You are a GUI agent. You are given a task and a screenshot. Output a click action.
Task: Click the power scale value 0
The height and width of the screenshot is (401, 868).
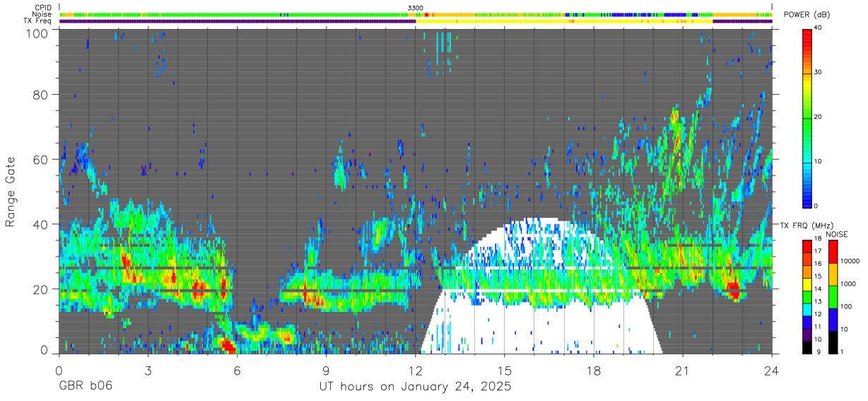click(816, 206)
